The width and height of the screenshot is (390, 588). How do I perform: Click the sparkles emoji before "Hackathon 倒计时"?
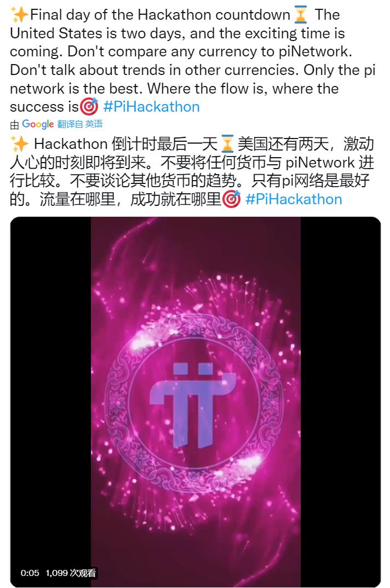(20, 145)
